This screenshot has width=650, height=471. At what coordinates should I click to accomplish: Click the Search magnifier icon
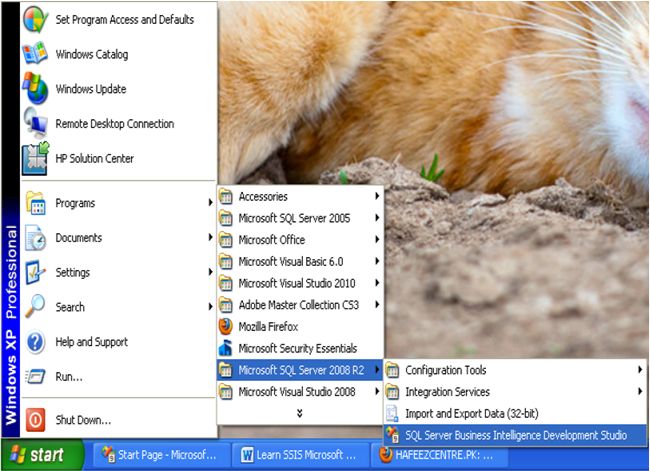tap(36, 306)
